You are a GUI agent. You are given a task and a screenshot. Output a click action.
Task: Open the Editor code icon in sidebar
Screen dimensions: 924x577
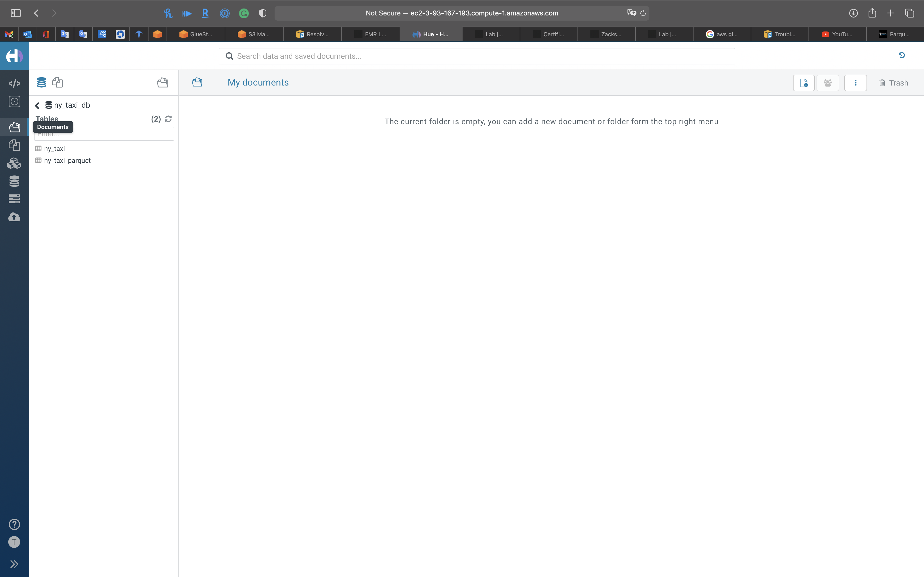tap(14, 83)
